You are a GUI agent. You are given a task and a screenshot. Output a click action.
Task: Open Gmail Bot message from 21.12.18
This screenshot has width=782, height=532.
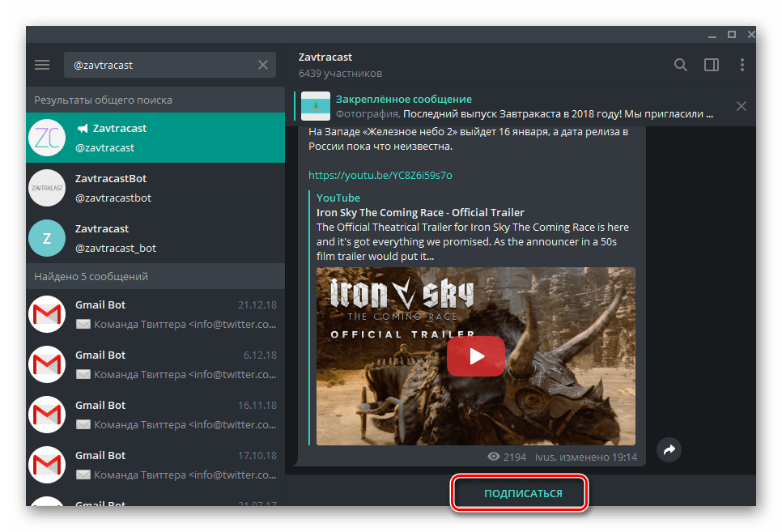155,314
